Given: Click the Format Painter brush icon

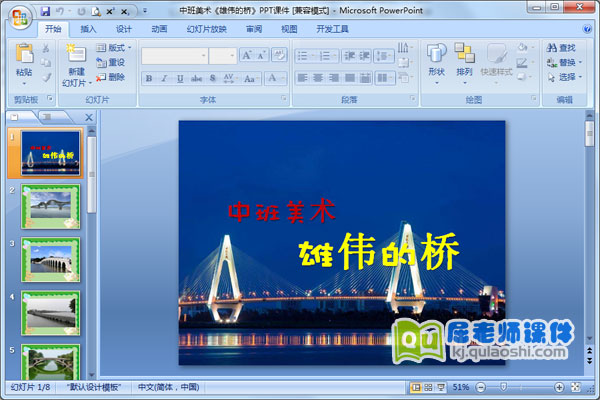Looking at the screenshot, I should point(46,78).
